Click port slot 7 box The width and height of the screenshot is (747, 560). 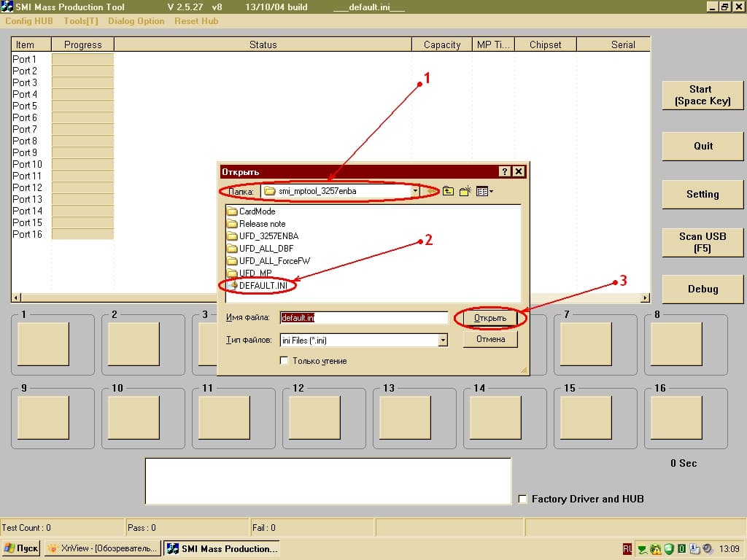(586, 344)
